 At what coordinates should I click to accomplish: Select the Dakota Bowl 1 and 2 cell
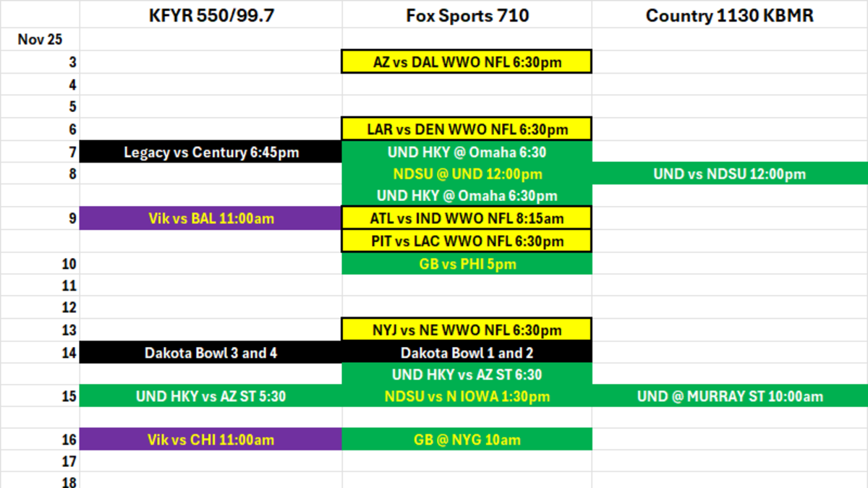tap(467, 353)
